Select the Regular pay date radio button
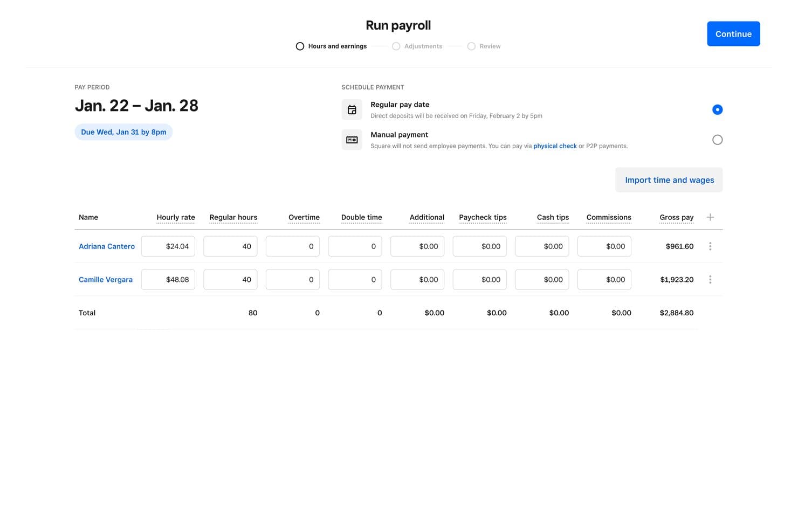 click(717, 109)
